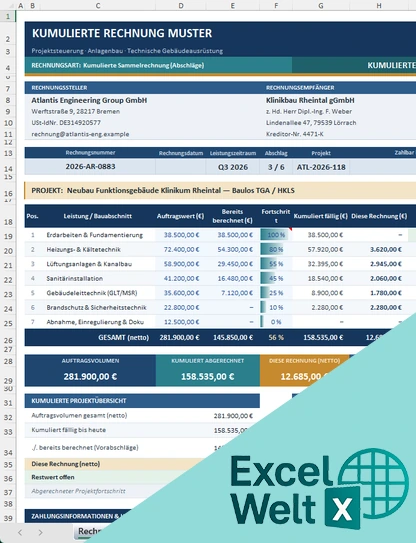
Task: Click the 22.800,00 € Auftragswert cell
Action: coord(181,308)
